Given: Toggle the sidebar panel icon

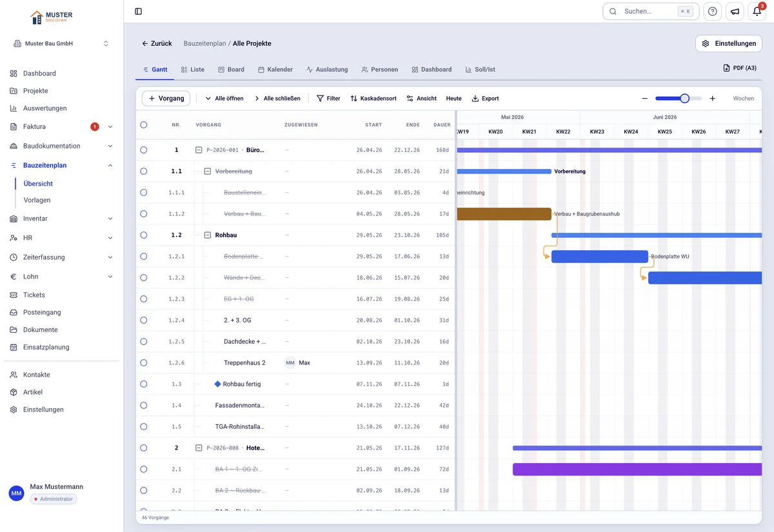Looking at the screenshot, I should [138, 11].
